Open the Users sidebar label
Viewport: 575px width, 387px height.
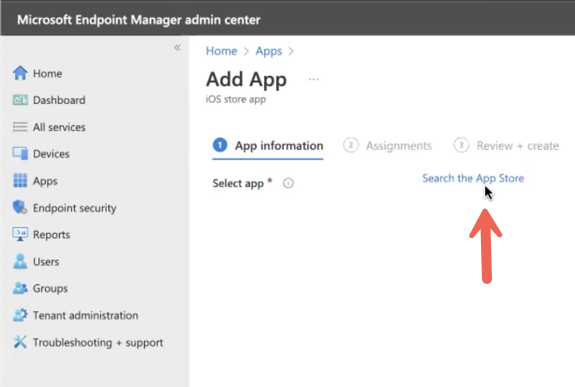[46, 262]
